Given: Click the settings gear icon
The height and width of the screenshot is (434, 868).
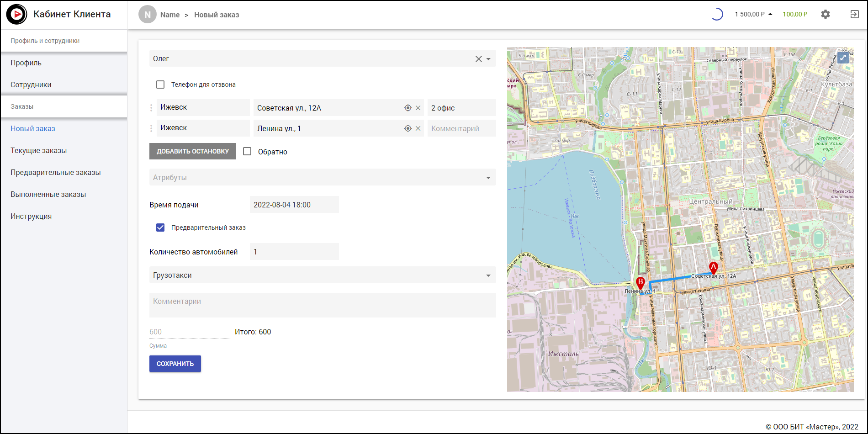Looking at the screenshot, I should (825, 14).
